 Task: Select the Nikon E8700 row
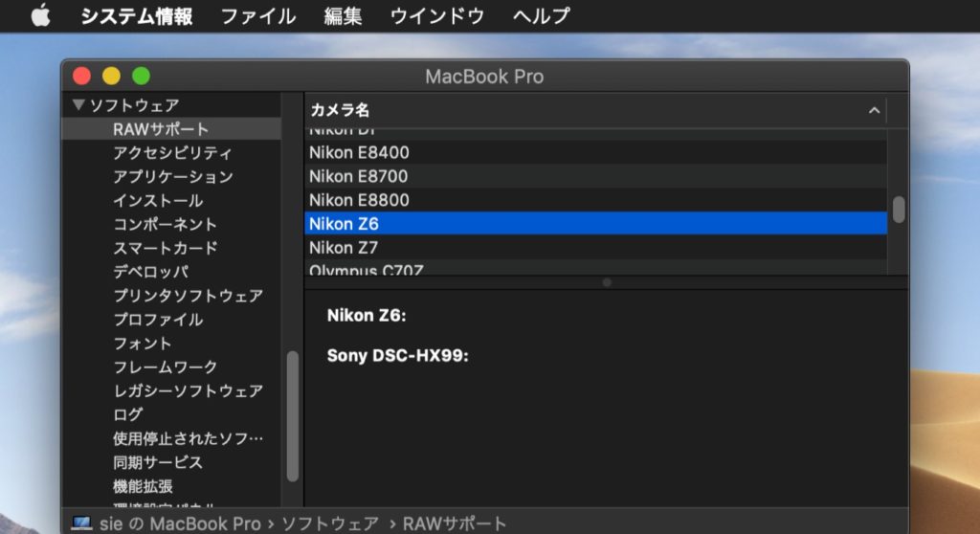[x=595, y=176]
